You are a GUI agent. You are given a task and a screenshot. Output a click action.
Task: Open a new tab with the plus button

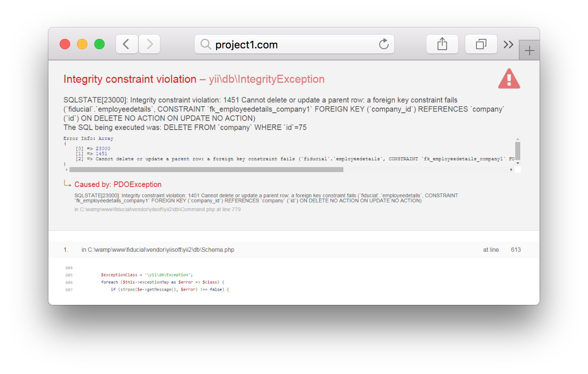coord(529,51)
